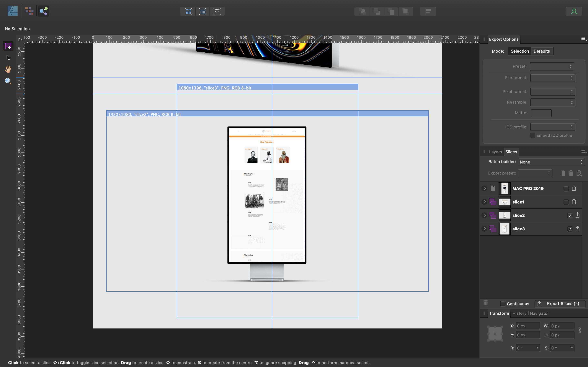Click the Matte color swatch
The width and height of the screenshot is (588, 367).
541,113
